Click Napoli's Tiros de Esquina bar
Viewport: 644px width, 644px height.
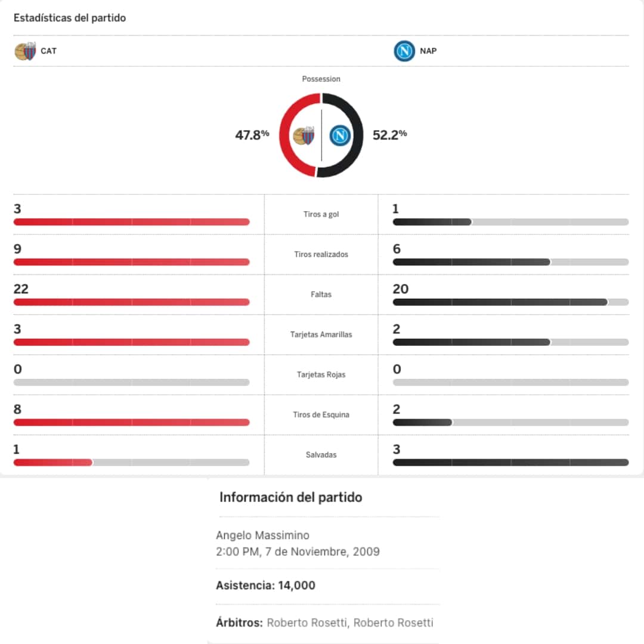[422, 423]
